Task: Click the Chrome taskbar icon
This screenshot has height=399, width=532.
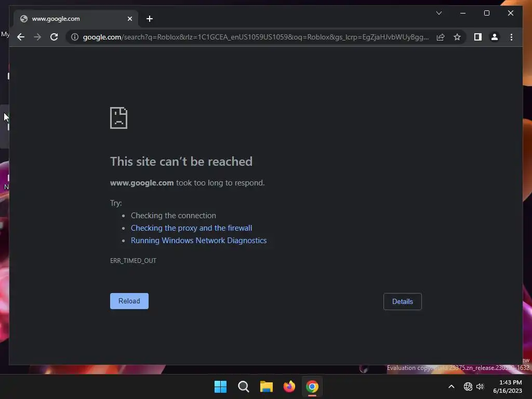Action: (x=312, y=387)
